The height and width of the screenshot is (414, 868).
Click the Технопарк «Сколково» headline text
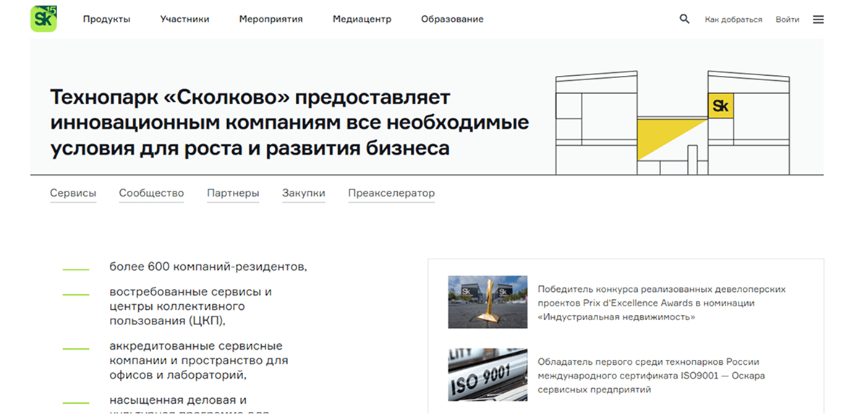coord(289,123)
